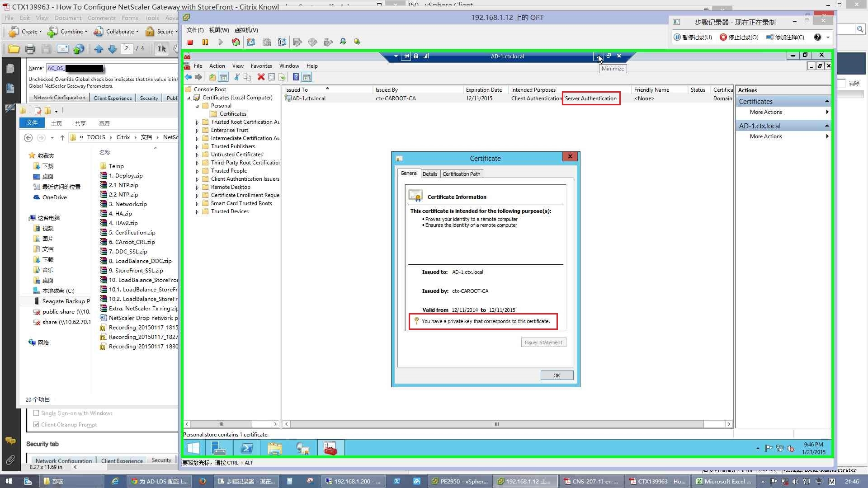Open the 虚拟机(V) menu in vSphere console

click(246, 30)
